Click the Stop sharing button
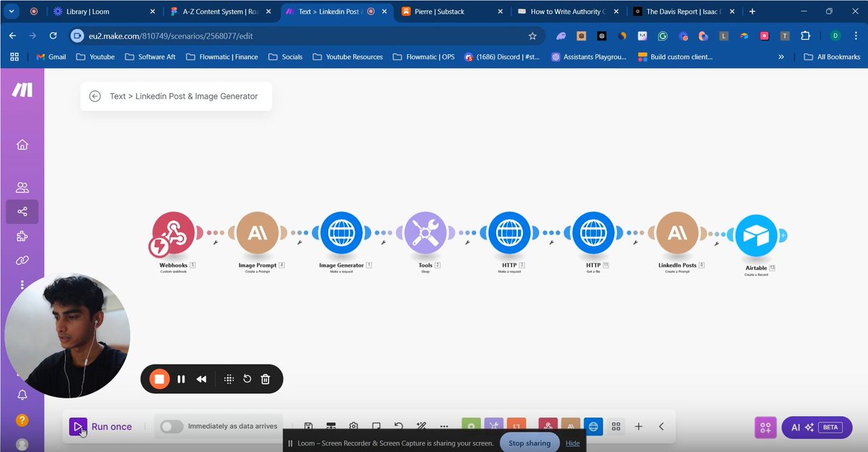The height and width of the screenshot is (452, 868). click(529, 443)
